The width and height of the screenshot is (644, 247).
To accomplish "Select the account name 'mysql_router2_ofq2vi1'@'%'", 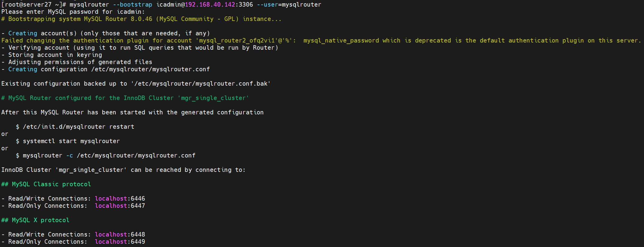I will click(246, 40).
